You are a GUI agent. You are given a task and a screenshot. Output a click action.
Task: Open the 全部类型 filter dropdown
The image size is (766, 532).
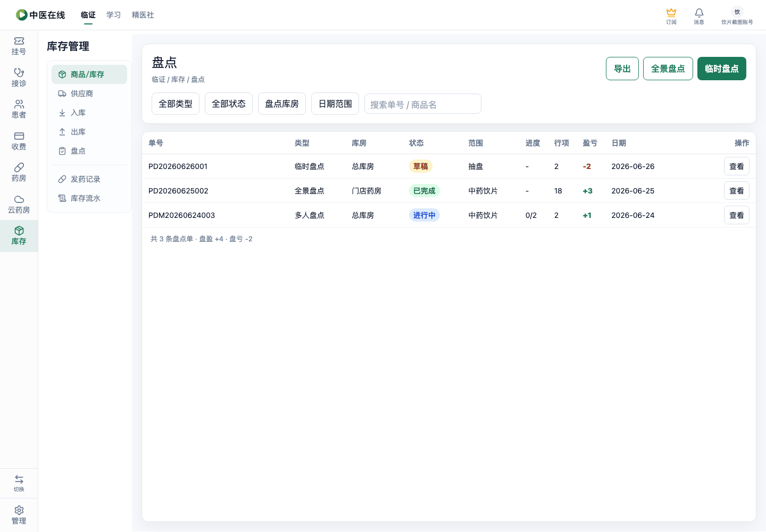coord(176,104)
